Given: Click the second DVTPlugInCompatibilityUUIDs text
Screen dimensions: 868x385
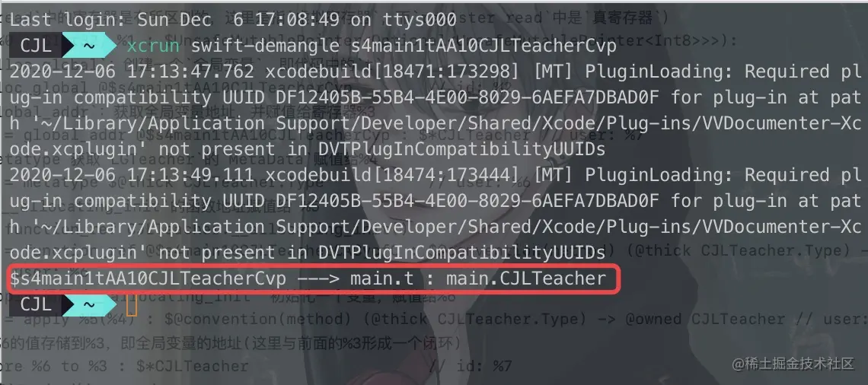Looking at the screenshot, I should coord(461,253).
